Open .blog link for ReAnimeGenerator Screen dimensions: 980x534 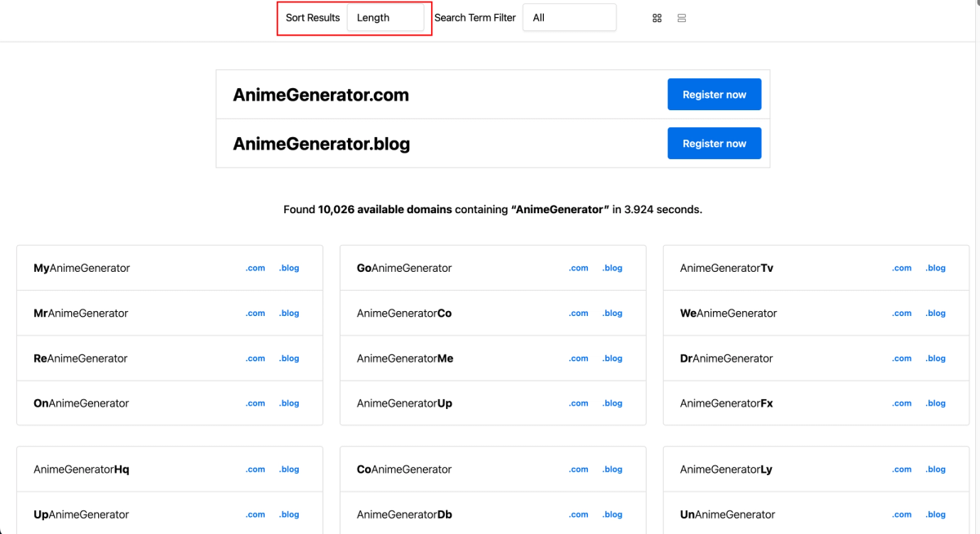(289, 358)
